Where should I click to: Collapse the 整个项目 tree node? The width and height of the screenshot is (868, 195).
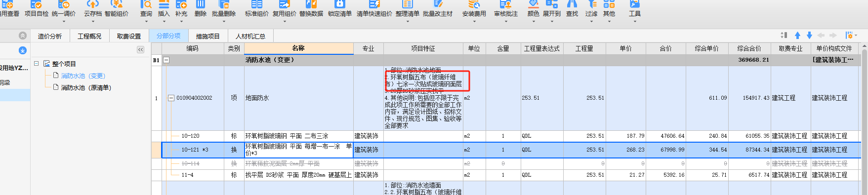coord(37,64)
